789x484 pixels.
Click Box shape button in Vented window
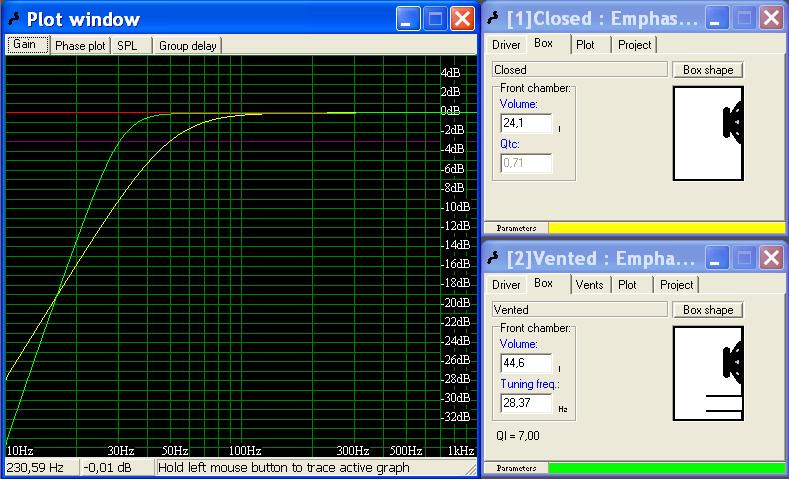pyautogui.click(x=707, y=310)
